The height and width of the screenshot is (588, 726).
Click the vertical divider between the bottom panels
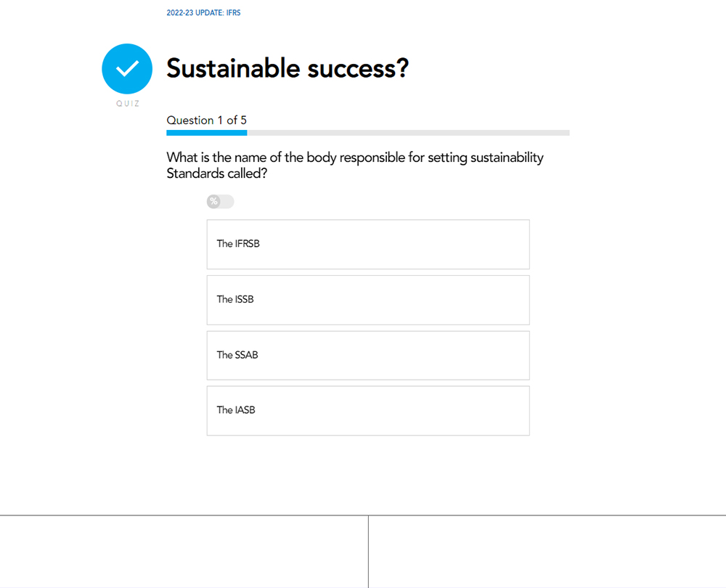coord(368,552)
